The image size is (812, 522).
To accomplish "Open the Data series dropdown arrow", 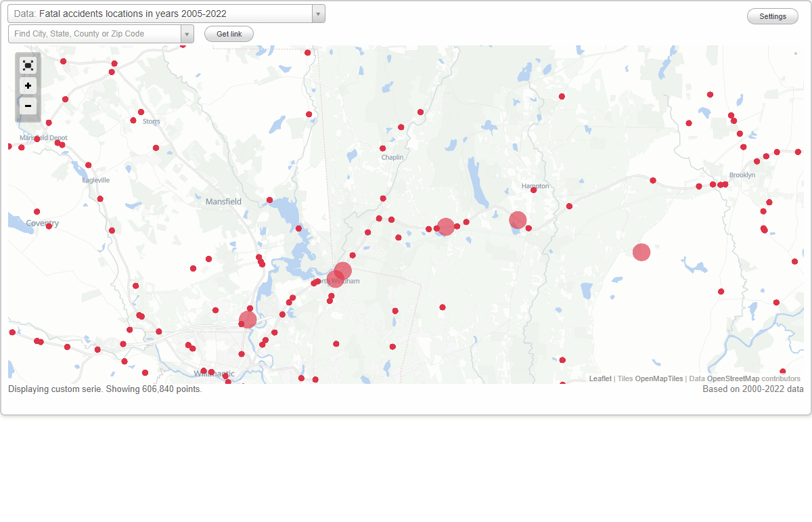I will click(318, 14).
